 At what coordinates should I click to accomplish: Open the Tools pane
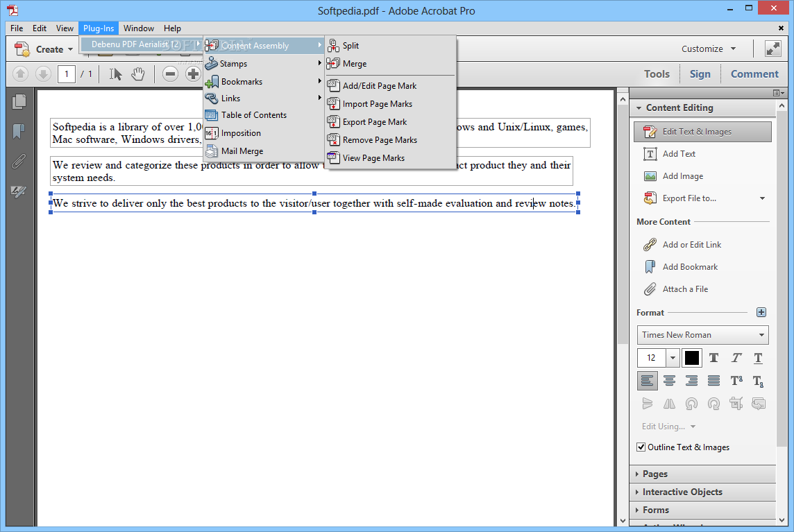click(657, 74)
